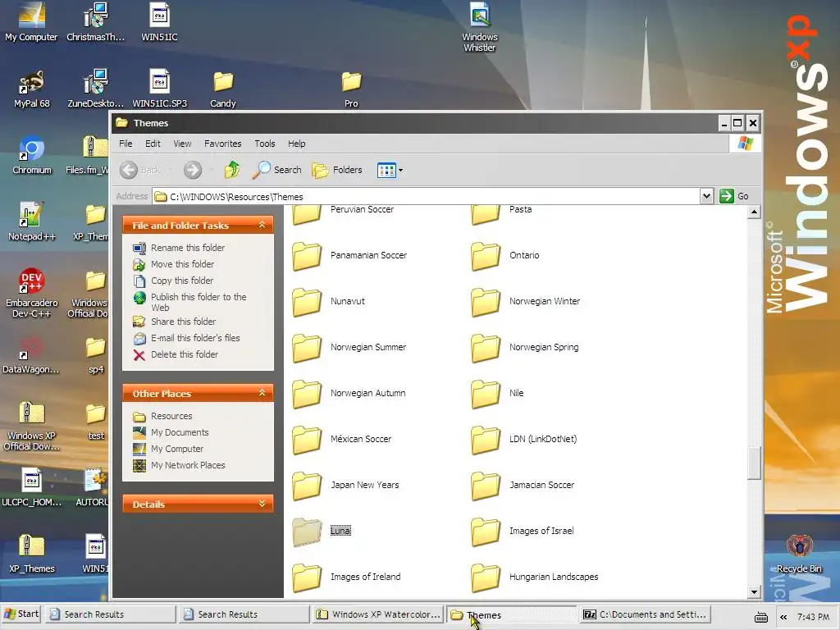Switch to C:\Documents and Setti... taskbar item
This screenshot has height=630, width=840.
point(645,614)
